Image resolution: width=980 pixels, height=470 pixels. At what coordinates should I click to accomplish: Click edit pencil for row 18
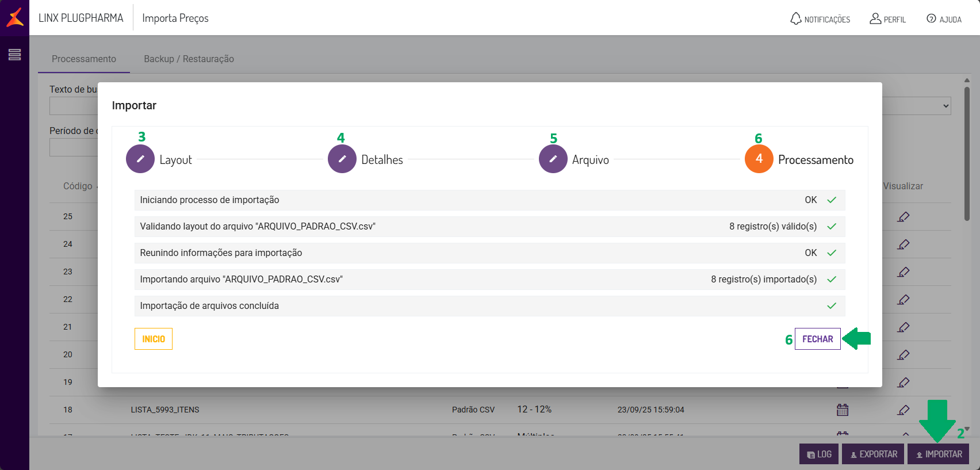(904, 410)
